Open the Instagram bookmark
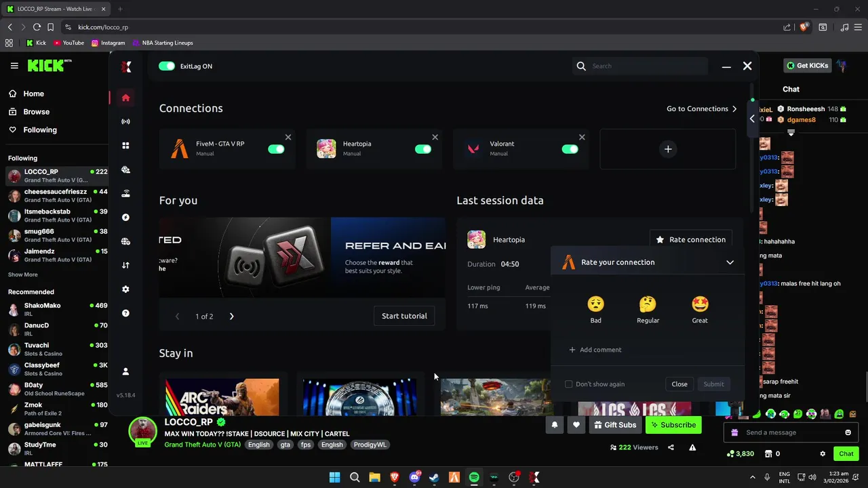Screen dimensions: 868x488 tap(108, 43)
